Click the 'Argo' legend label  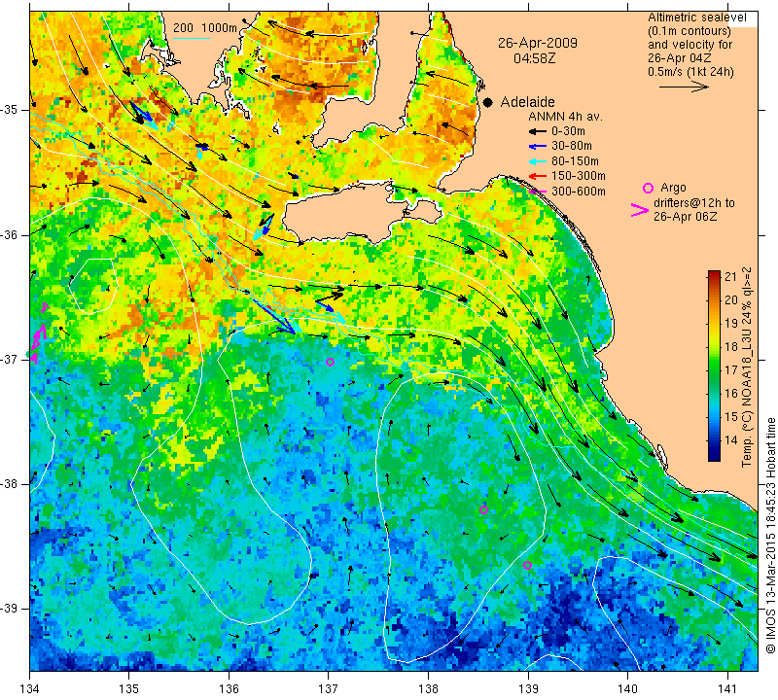673,188
